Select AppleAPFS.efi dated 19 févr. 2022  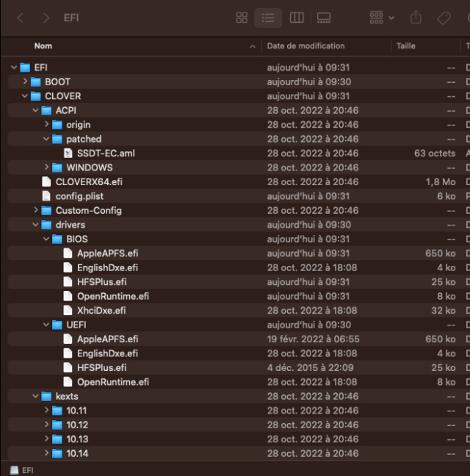(x=107, y=339)
